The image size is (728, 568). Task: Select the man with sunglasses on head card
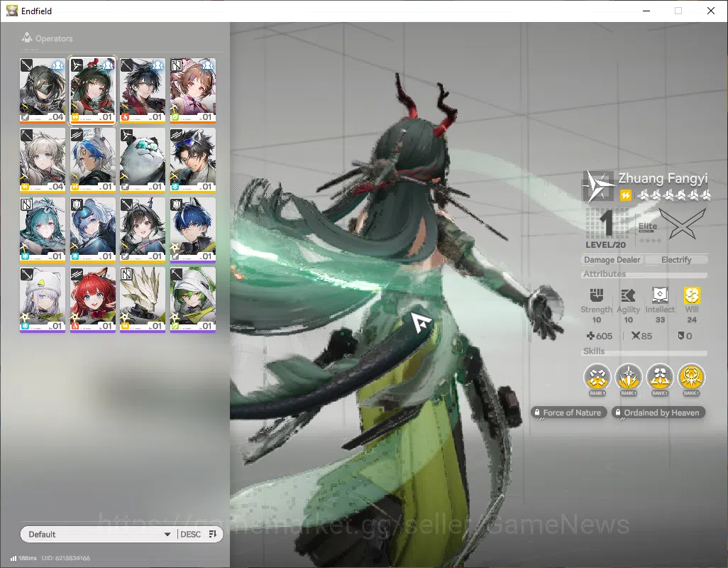coord(193,160)
